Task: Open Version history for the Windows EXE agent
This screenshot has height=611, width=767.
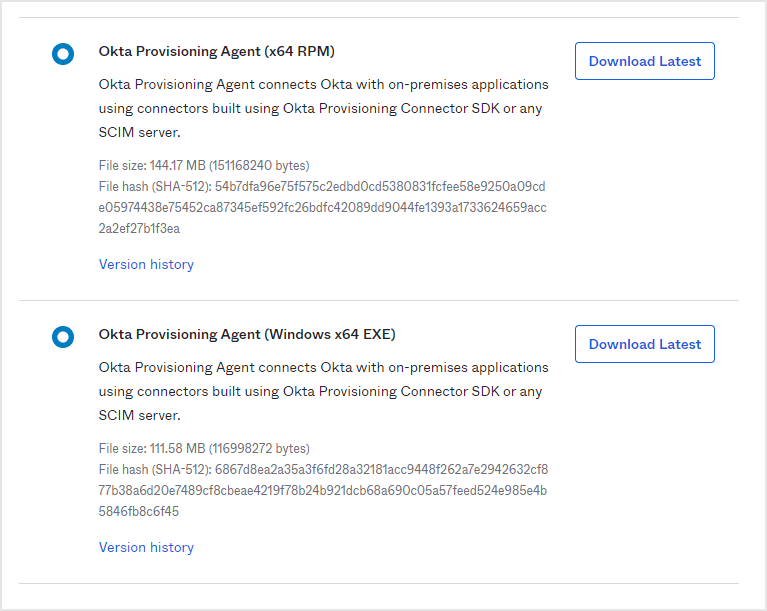Action: click(146, 547)
